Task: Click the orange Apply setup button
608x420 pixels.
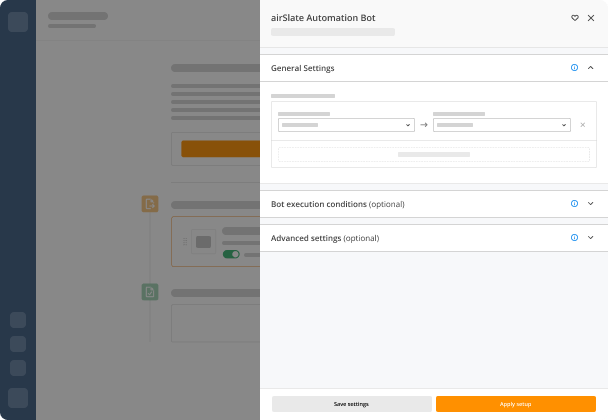Action: coord(516,404)
